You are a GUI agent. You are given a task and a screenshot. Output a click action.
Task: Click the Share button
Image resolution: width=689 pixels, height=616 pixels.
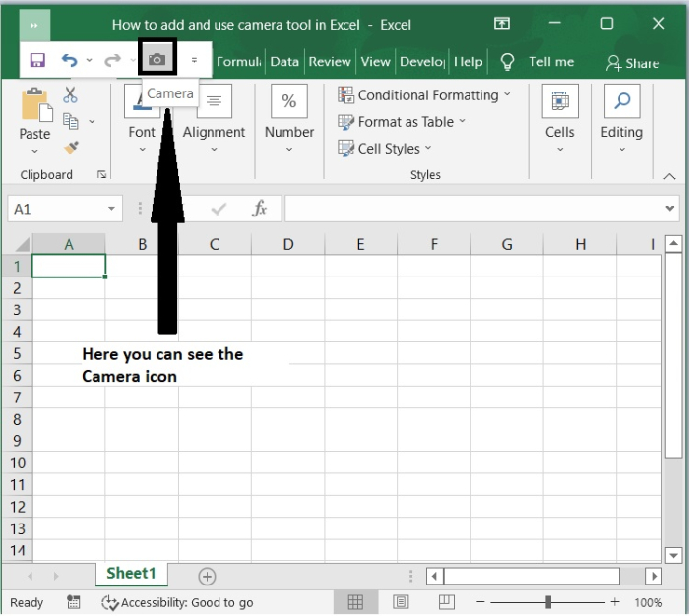point(633,63)
